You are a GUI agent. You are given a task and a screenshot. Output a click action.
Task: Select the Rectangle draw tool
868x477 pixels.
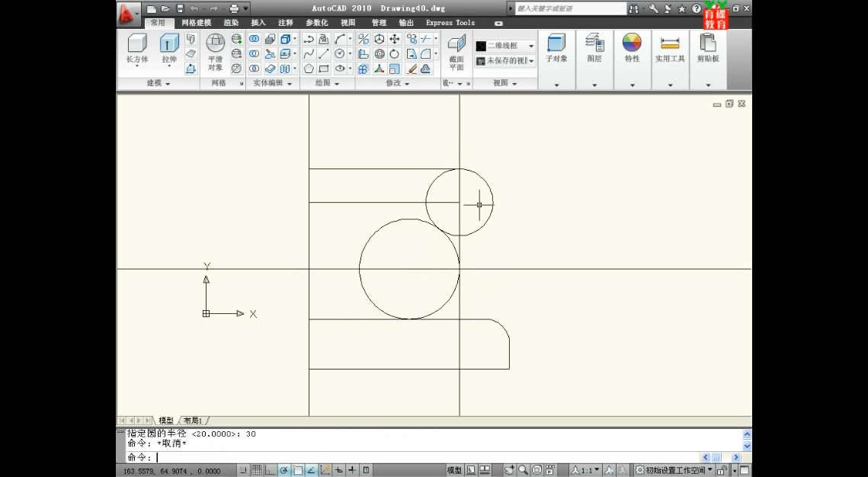(324, 69)
